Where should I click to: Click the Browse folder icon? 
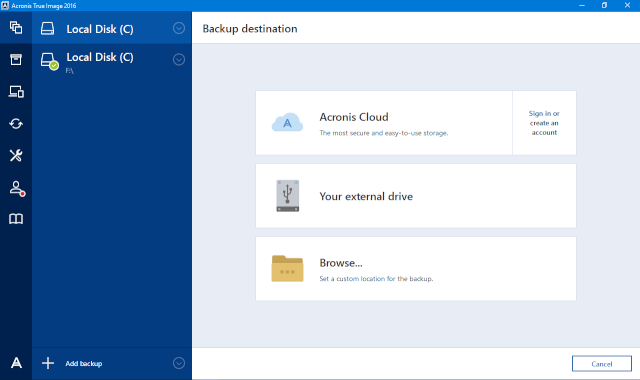pyautogui.click(x=287, y=269)
